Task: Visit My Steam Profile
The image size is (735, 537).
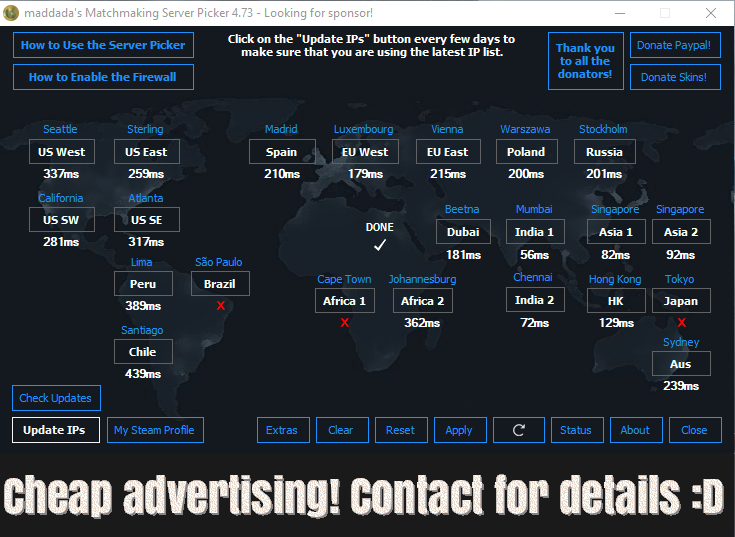Action: point(154,430)
